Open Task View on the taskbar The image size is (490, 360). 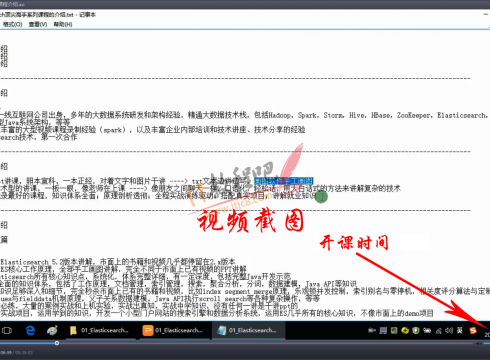(x=7, y=330)
